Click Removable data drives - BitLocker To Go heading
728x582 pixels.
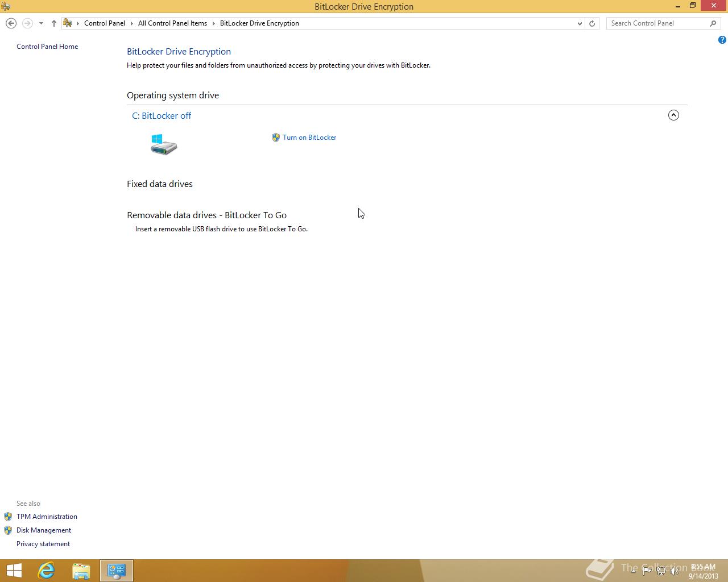point(206,215)
